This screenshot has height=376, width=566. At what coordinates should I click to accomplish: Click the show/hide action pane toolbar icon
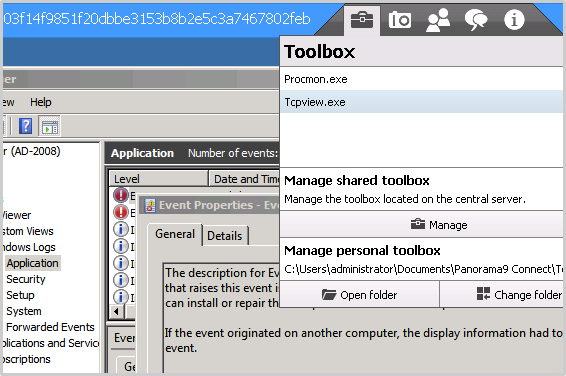coord(49,126)
